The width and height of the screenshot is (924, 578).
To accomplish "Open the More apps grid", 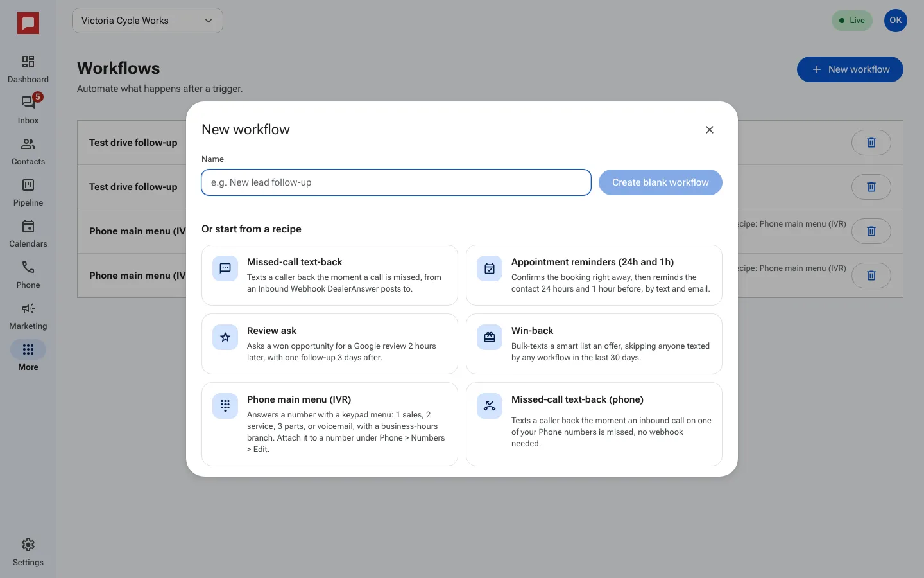I will (28, 357).
